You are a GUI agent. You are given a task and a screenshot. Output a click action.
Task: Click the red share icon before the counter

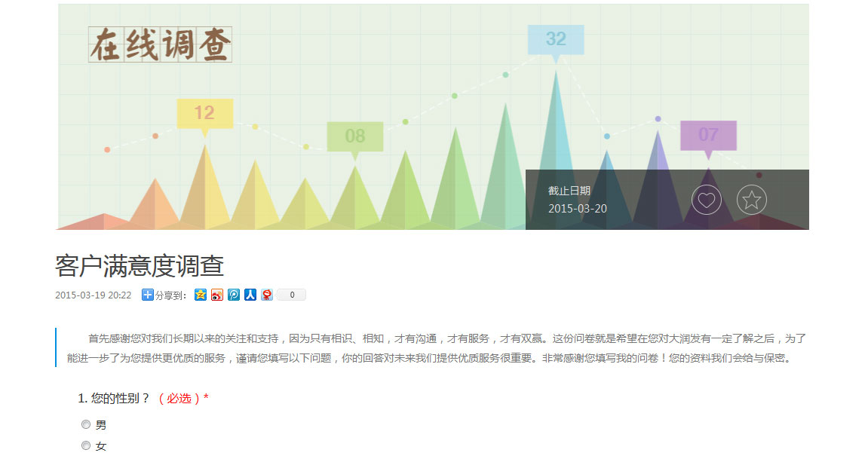267,295
